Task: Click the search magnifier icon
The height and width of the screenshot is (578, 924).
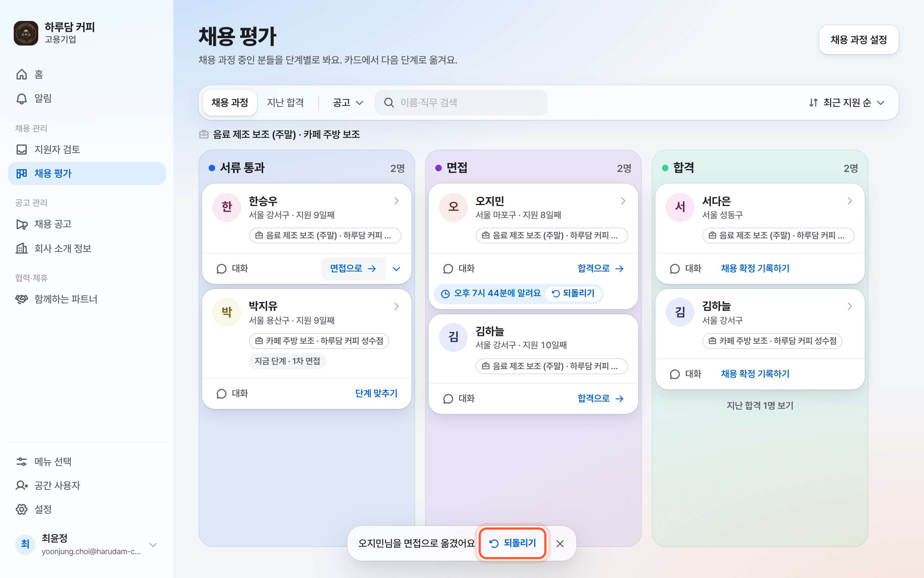Action: 389,103
